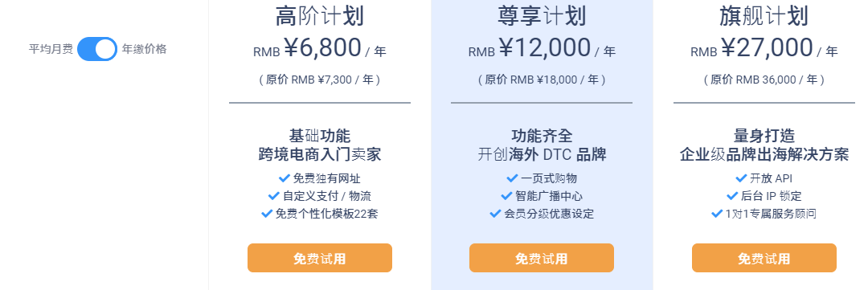
Task: Click the checkmark beside 开放 API
Action: [x=741, y=178]
